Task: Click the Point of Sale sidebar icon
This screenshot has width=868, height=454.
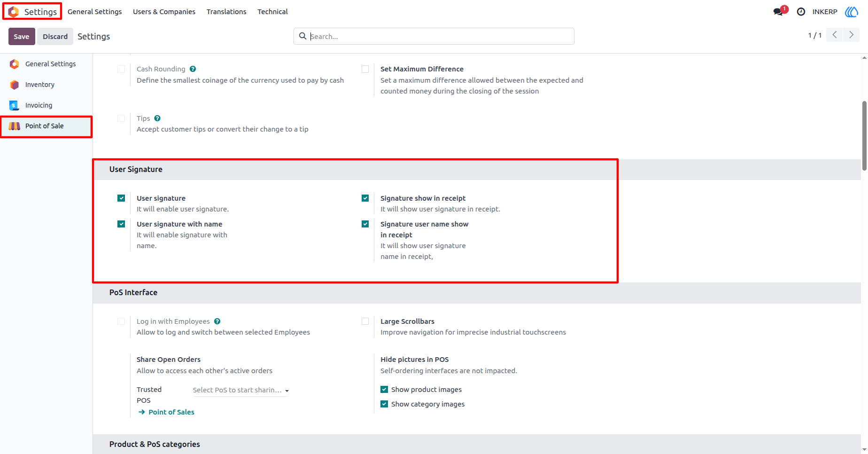Action: [x=15, y=126]
